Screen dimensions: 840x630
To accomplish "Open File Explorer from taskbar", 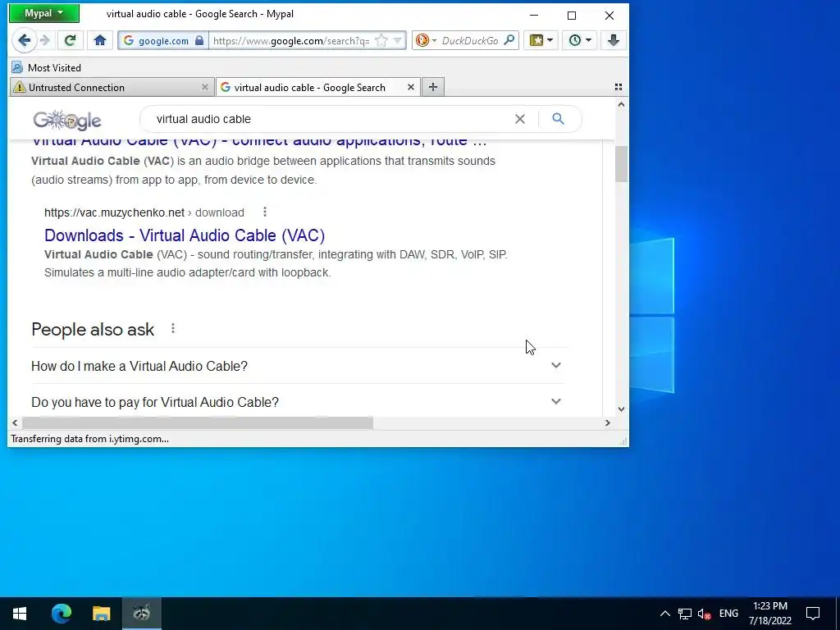I will pyautogui.click(x=101, y=613).
